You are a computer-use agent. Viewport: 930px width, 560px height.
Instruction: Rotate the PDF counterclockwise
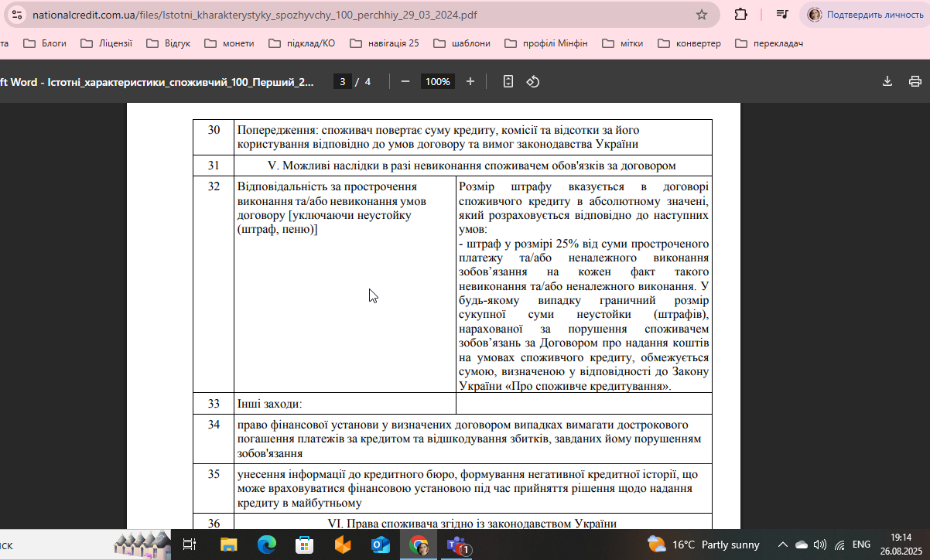532,81
